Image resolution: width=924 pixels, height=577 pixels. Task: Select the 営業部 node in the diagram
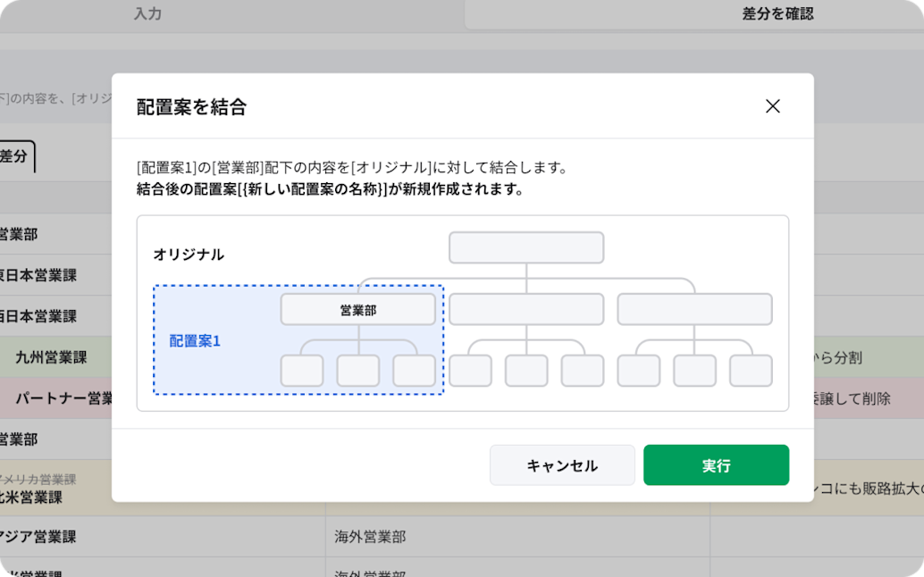[357, 309]
